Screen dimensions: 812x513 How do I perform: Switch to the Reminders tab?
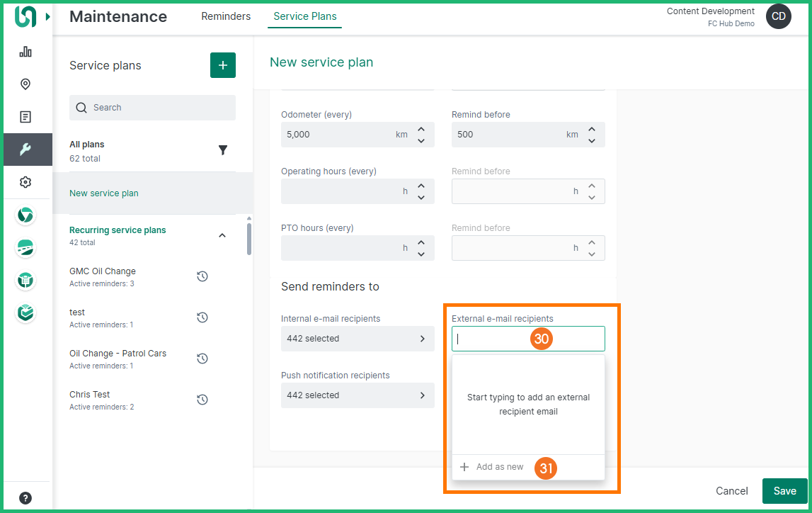point(226,16)
